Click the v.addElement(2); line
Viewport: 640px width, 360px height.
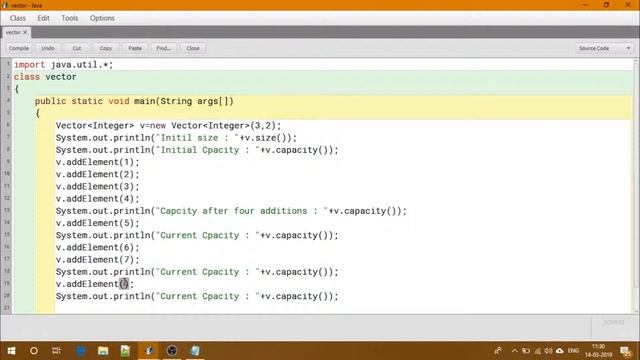click(x=98, y=174)
